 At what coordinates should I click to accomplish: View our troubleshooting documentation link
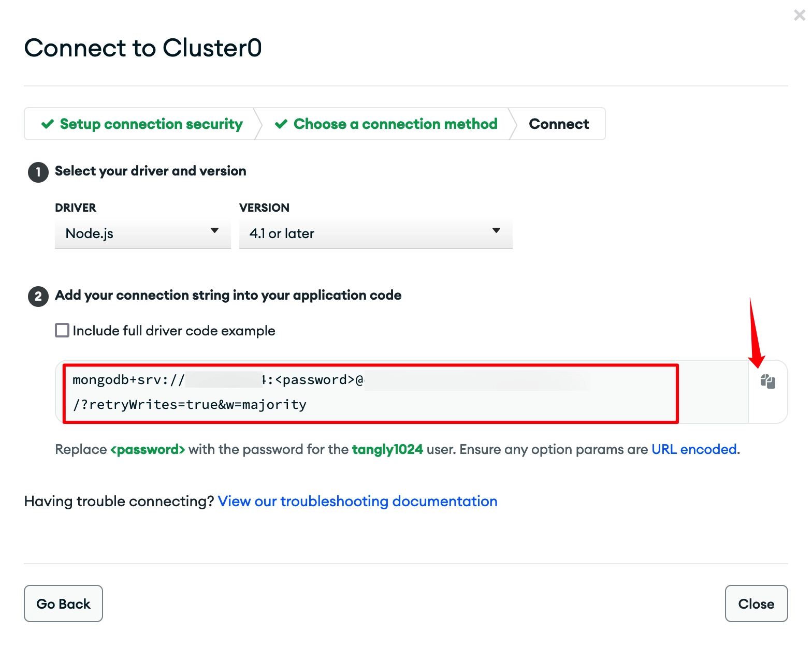[x=358, y=501]
